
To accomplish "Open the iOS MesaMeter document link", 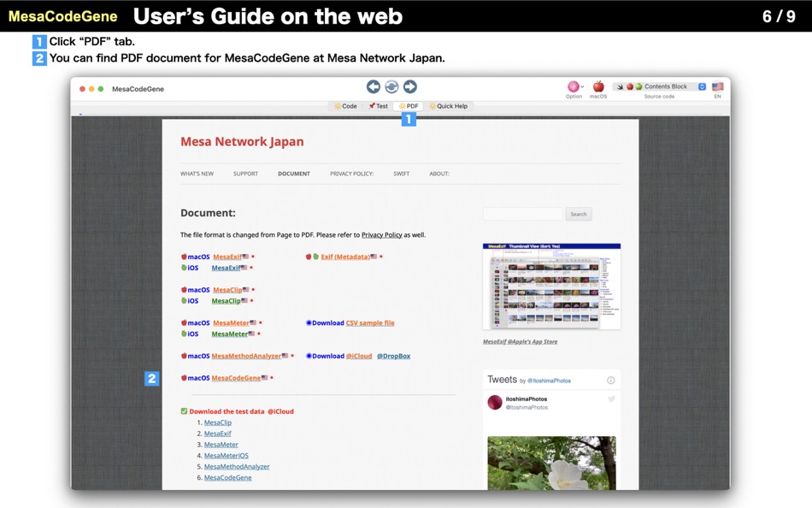I will [x=230, y=334].
